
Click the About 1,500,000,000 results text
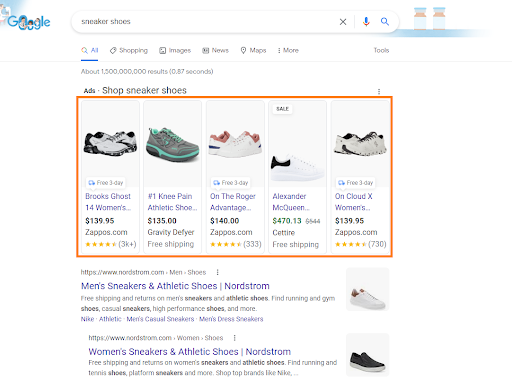(x=147, y=71)
